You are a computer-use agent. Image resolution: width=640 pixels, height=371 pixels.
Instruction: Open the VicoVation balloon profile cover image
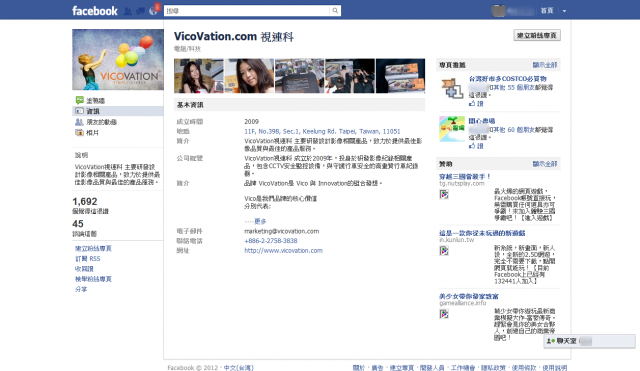[x=118, y=60]
